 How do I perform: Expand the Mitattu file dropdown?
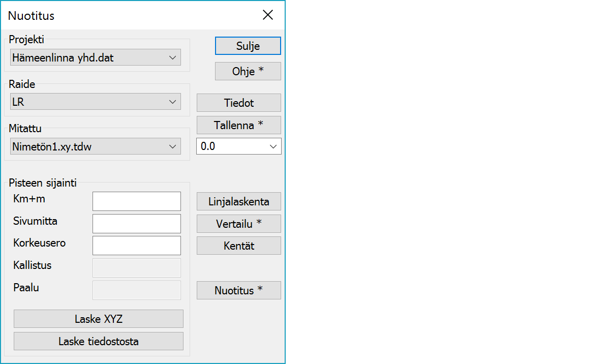click(x=95, y=147)
